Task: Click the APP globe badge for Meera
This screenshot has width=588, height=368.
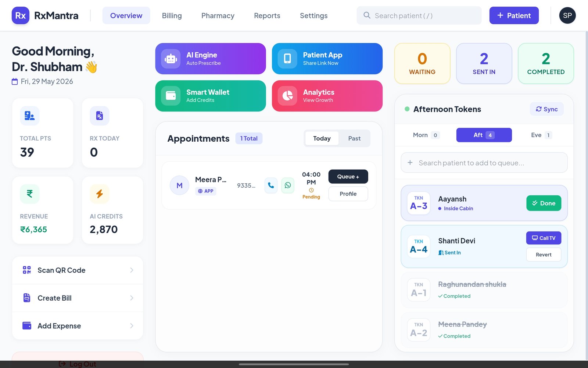Action: pyautogui.click(x=206, y=191)
